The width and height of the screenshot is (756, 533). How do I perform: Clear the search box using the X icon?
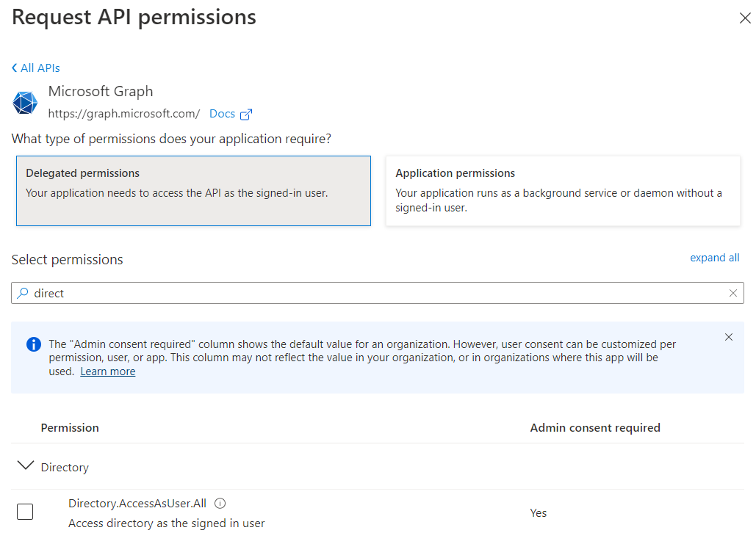[x=733, y=293]
